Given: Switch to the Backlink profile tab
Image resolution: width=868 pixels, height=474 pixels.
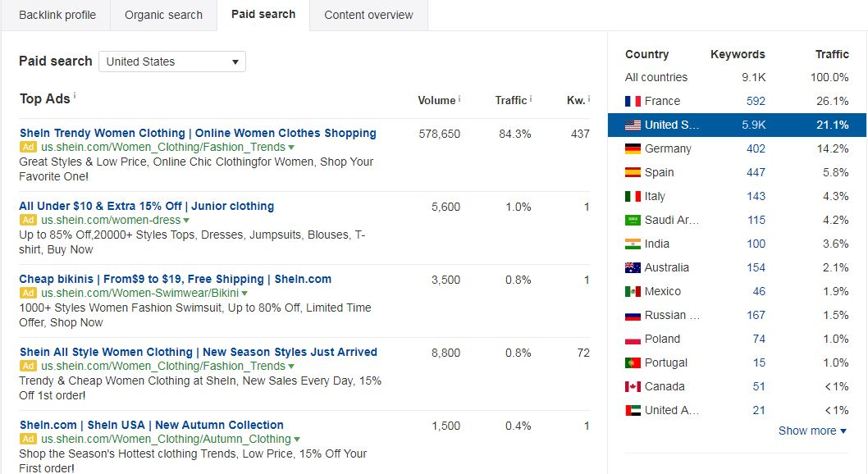Looking at the screenshot, I should pos(57,15).
